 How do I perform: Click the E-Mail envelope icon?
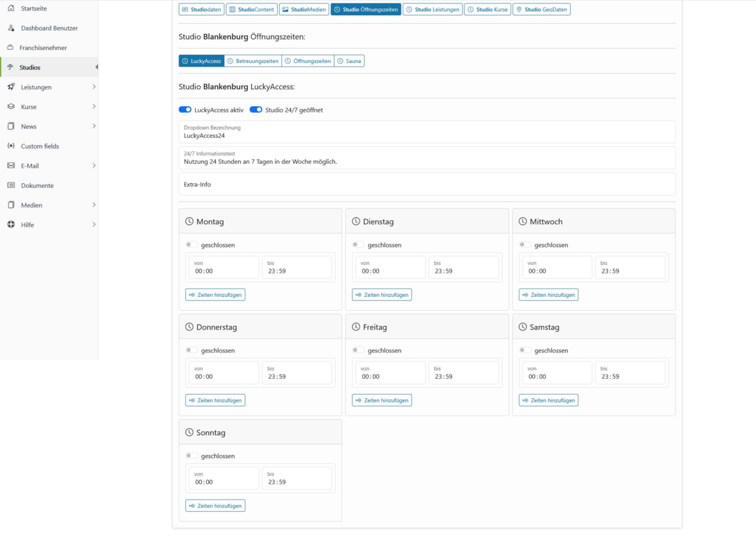(x=11, y=166)
